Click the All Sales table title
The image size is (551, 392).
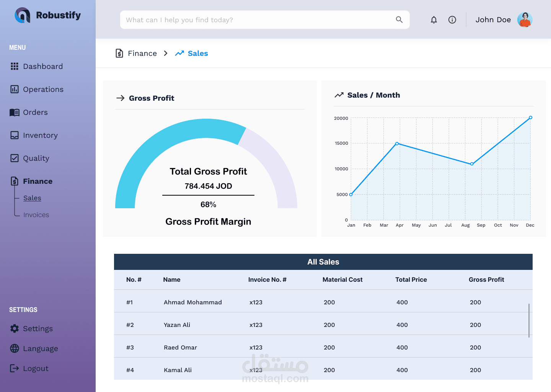point(323,262)
